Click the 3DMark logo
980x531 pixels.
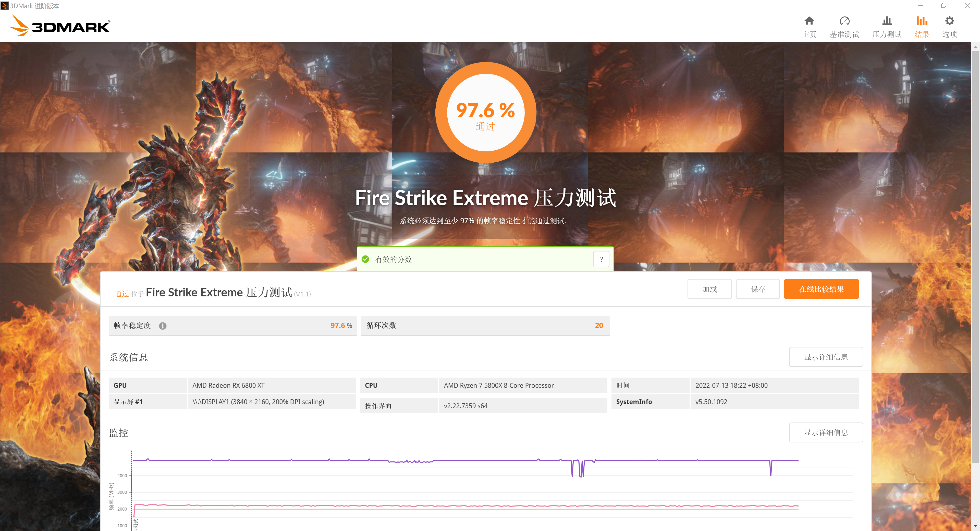click(x=59, y=26)
